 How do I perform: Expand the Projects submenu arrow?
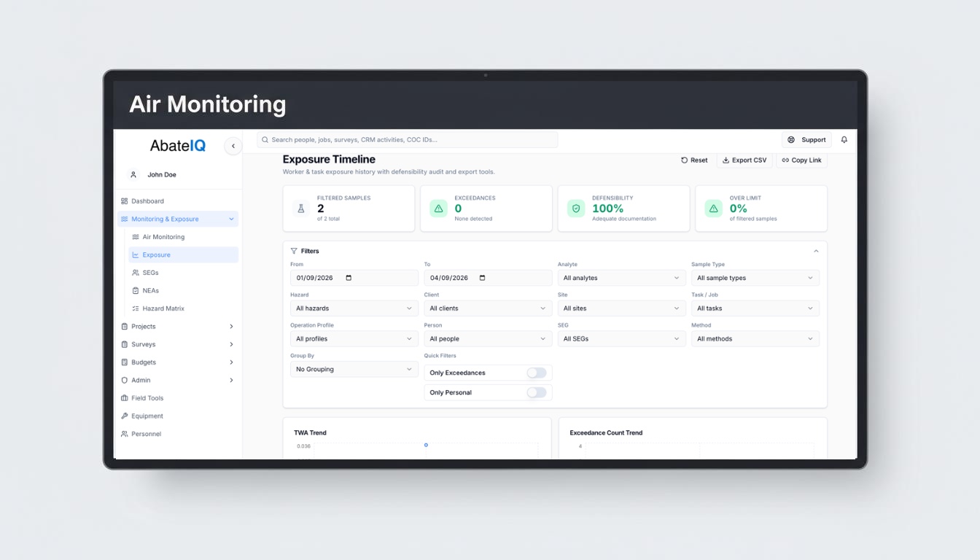click(x=231, y=327)
